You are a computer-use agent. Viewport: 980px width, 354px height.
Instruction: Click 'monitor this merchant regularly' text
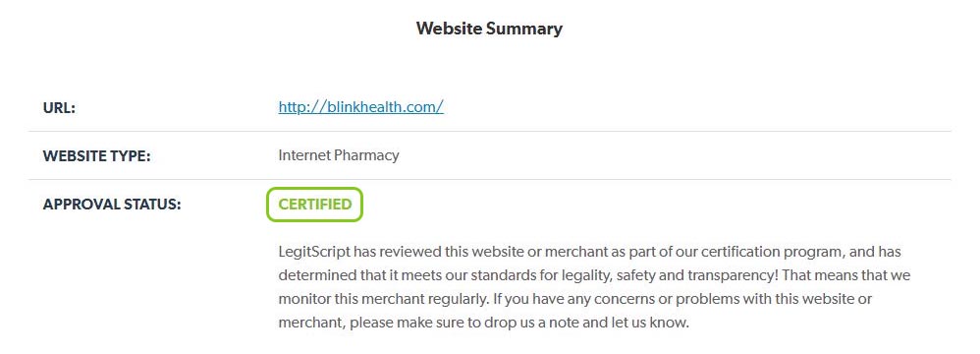(x=383, y=300)
